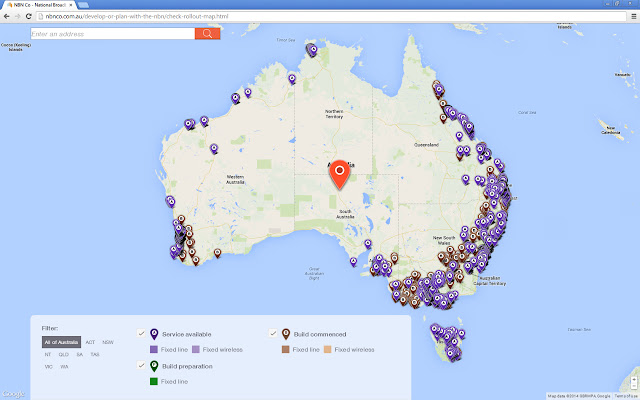Click the Tasman Sea map label
Image resolution: width=640 pixels, height=400 pixels.
tap(579, 329)
